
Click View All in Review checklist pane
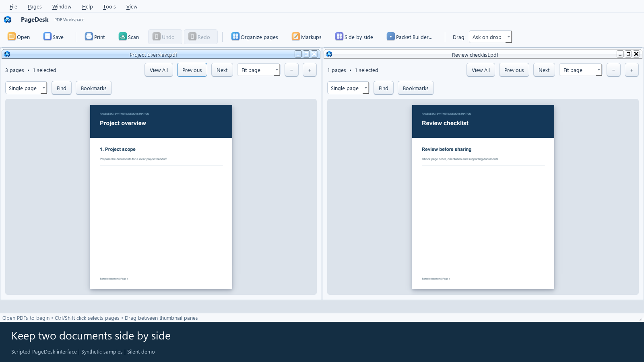coord(481,70)
